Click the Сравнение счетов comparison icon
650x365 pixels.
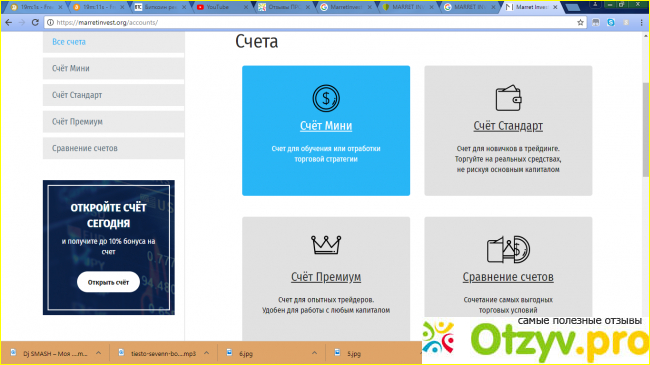coord(508,249)
